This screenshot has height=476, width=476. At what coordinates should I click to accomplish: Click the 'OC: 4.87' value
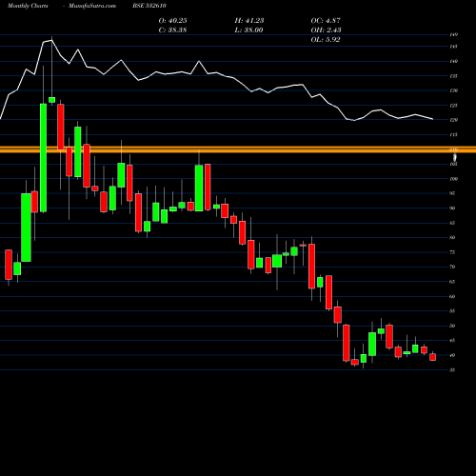[326, 21]
